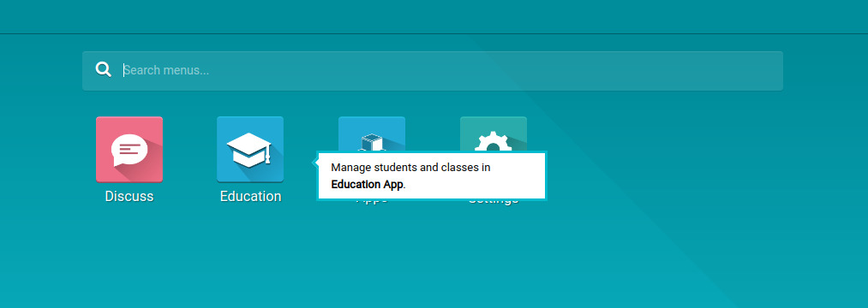Screen dimensions: 868x308
Task: Launch the Education graduation cap app
Action: (250, 150)
